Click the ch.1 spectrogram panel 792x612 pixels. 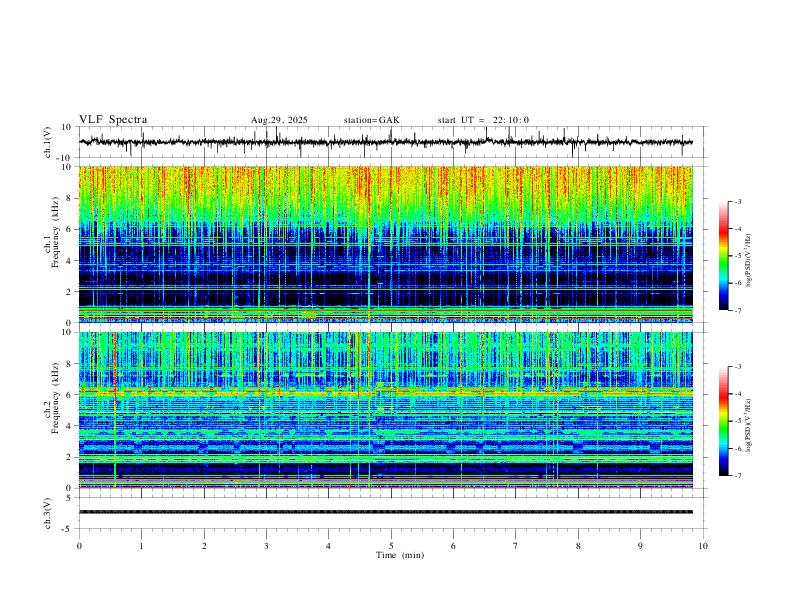pyautogui.click(x=385, y=244)
